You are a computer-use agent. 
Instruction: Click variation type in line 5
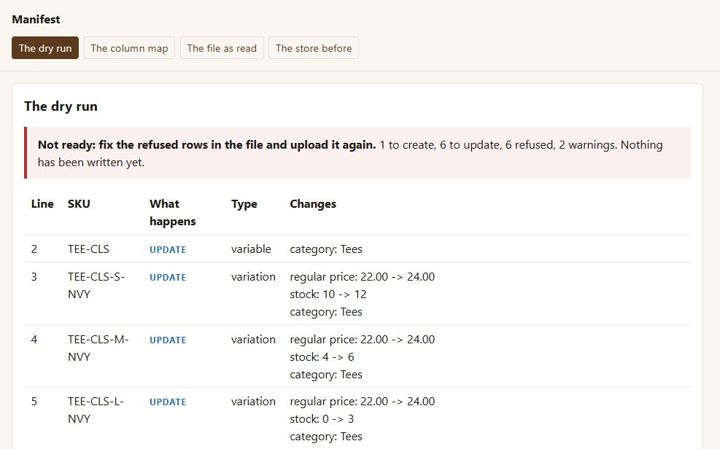253,401
